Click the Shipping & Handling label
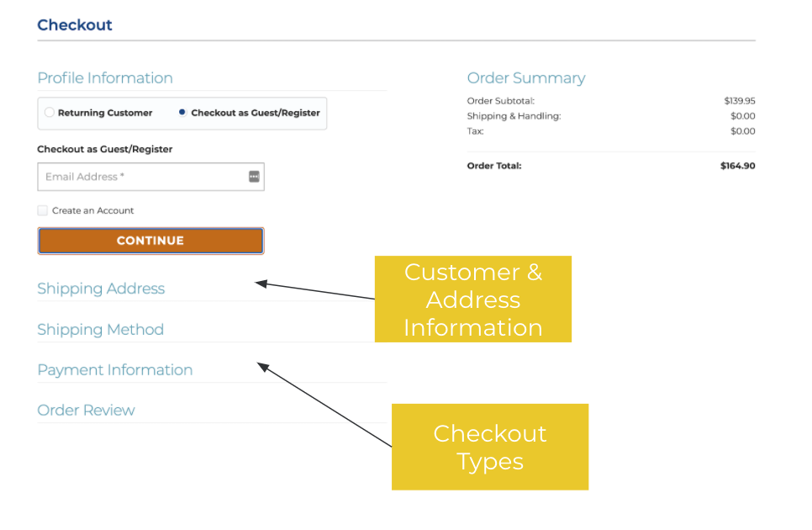This screenshot has width=812, height=530. pyautogui.click(x=514, y=116)
